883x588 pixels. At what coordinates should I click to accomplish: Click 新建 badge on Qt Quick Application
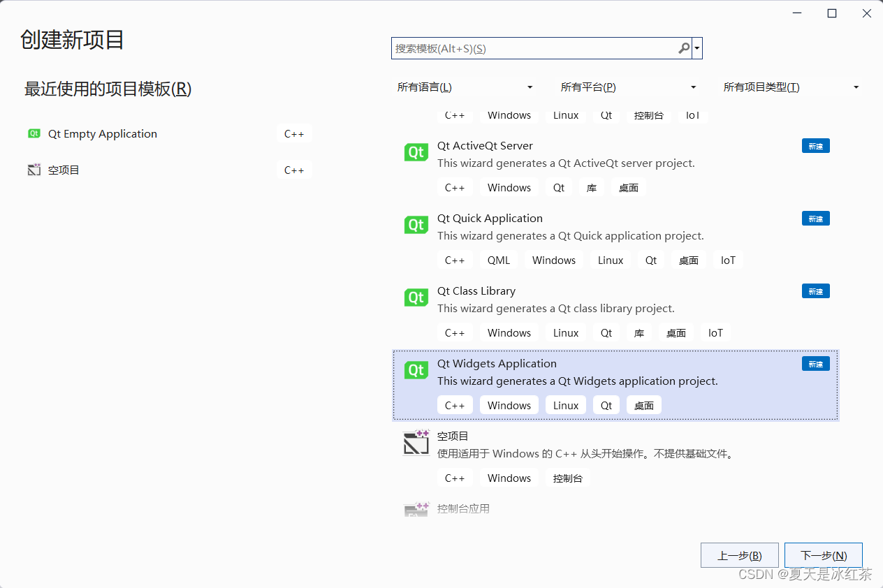pyautogui.click(x=816, y=219)
